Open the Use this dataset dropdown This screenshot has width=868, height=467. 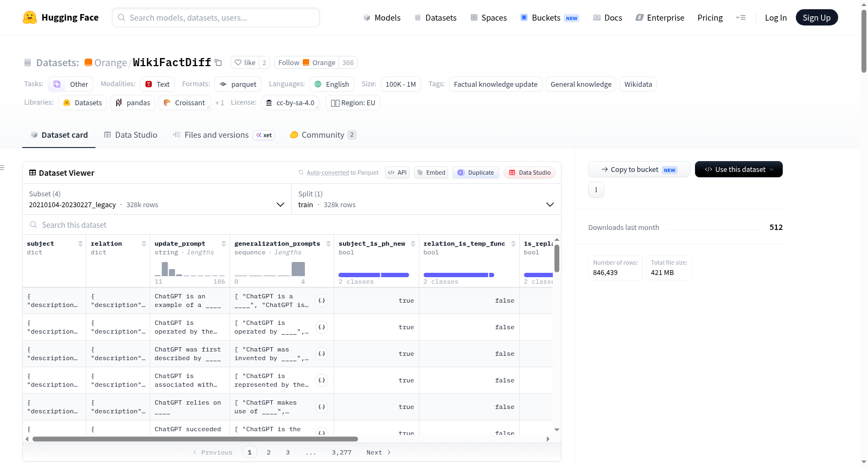pyautogui.click(x=739, y=169)
